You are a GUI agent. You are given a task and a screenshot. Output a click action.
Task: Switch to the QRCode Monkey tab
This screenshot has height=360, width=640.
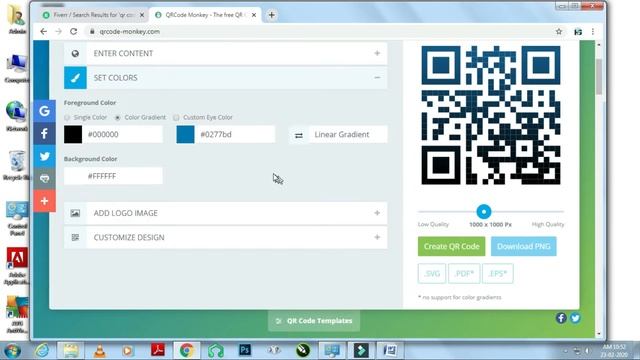click(205, 15)
